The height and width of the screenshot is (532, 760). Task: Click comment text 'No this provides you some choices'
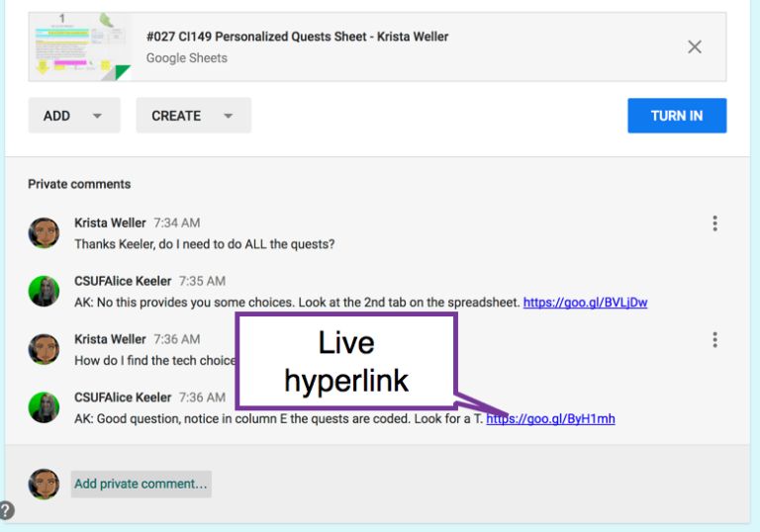196,303
